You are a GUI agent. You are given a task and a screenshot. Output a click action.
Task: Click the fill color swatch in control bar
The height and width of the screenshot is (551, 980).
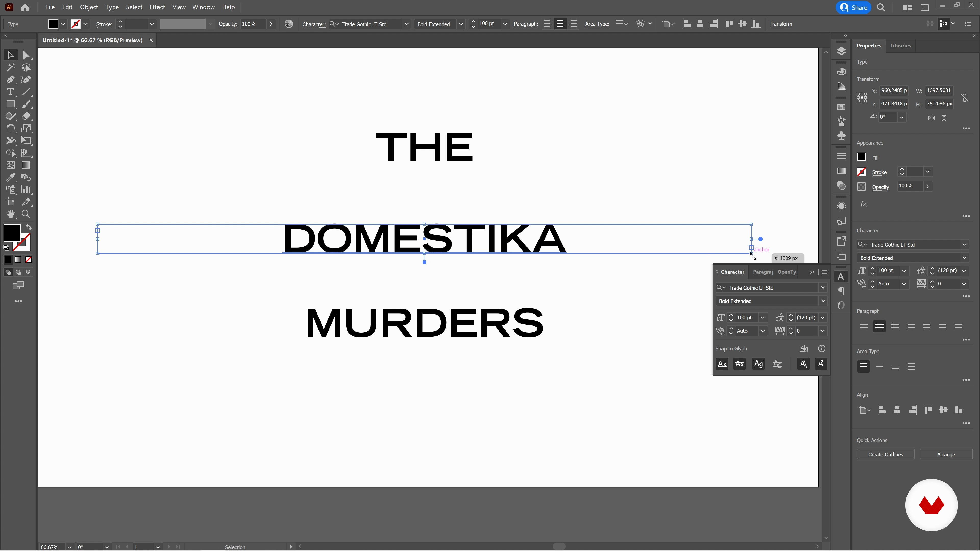click(x=53, y=24)
